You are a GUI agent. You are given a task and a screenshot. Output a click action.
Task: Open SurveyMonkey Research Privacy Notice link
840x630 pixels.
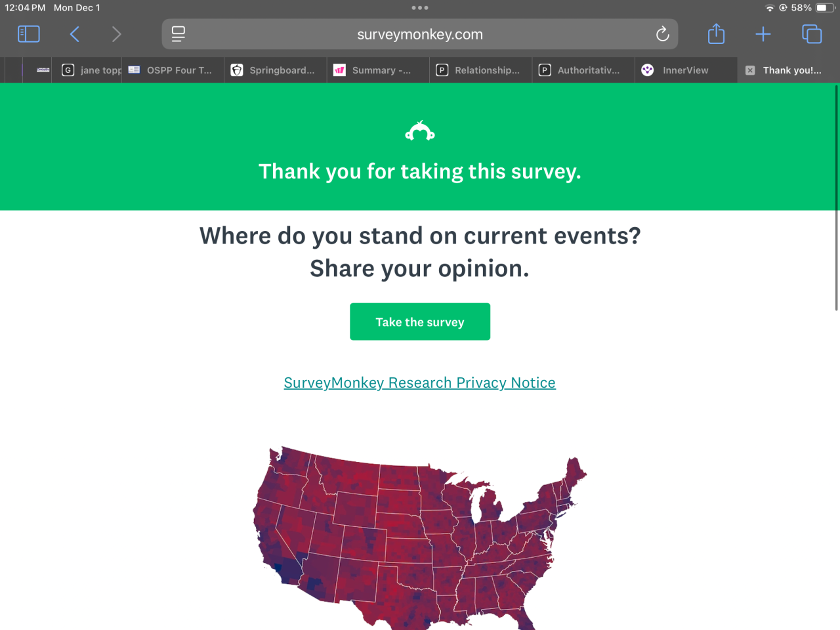419,383
